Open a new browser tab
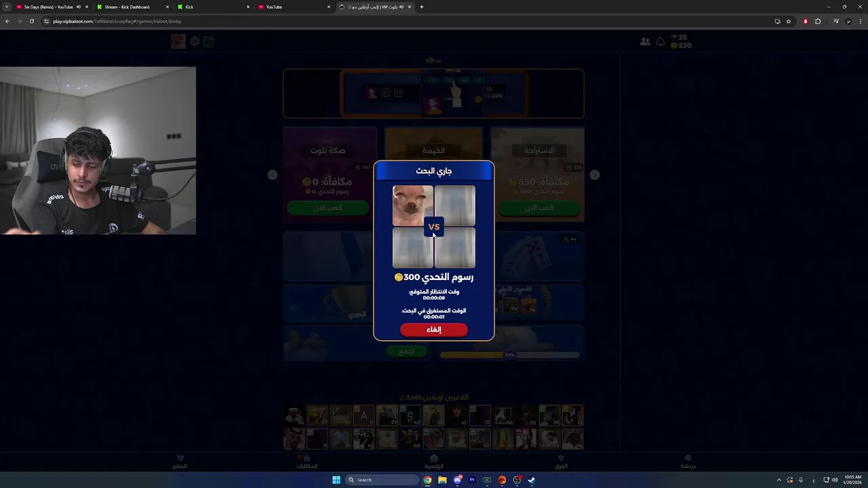Viewport: 868px width, 488px height. tap(422, 7)
